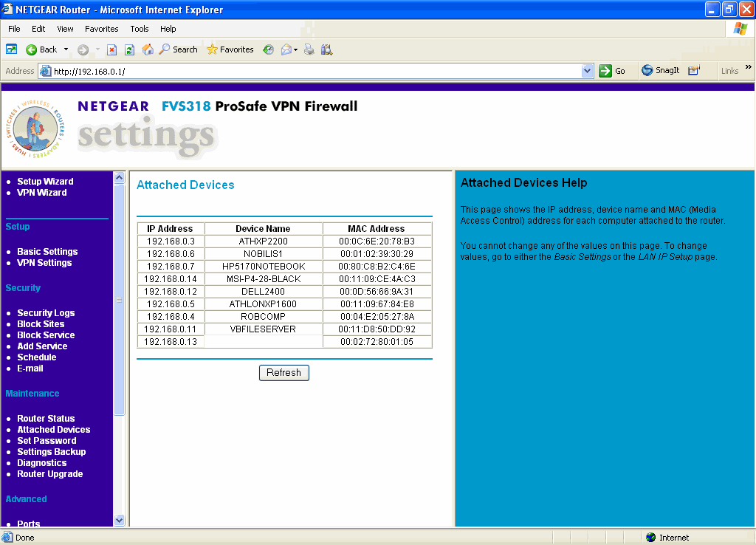Click the Print toolbar icon

tap(309, 49)
